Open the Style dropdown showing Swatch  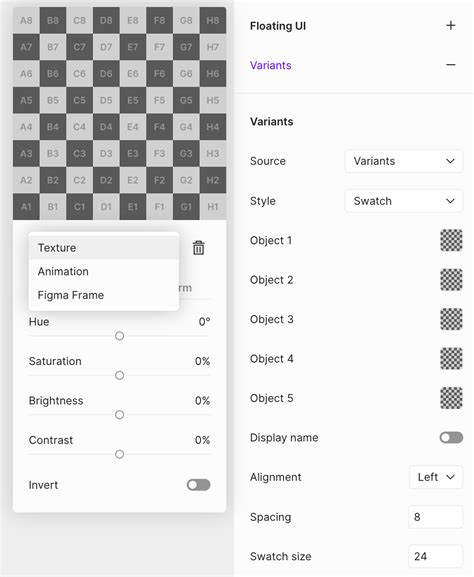click(x=404, y=201)
